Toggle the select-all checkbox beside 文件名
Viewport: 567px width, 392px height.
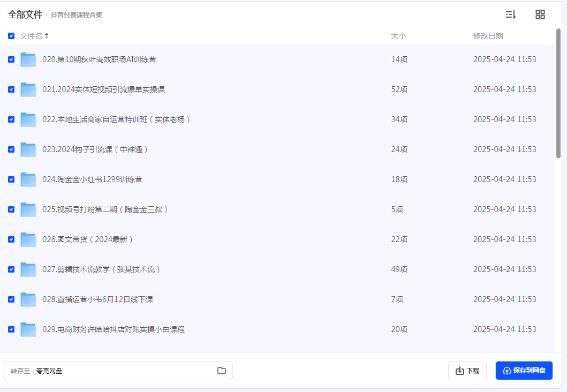(x=11, y=36)
